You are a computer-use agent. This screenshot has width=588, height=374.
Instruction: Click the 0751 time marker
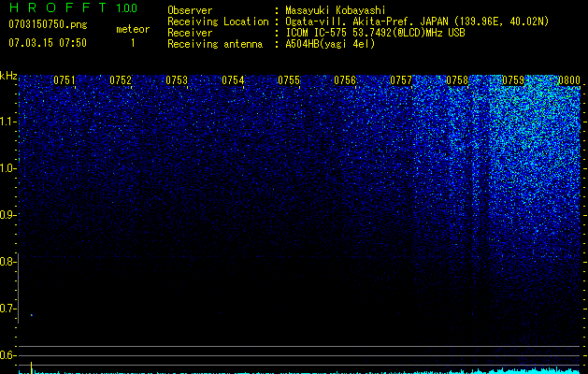pyautogui.click(x=65, y=80)
